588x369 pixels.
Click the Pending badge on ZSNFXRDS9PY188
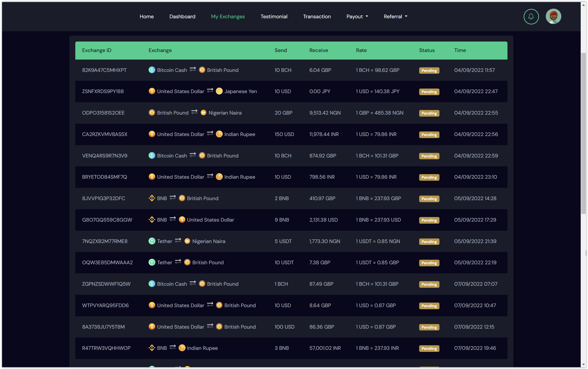coord(429,92)
